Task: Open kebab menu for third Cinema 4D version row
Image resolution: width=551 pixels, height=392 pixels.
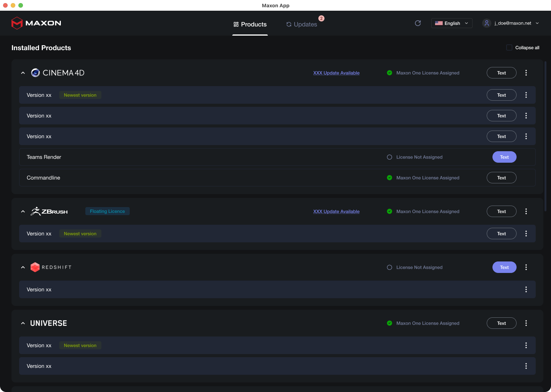Action: coord(526,136)
